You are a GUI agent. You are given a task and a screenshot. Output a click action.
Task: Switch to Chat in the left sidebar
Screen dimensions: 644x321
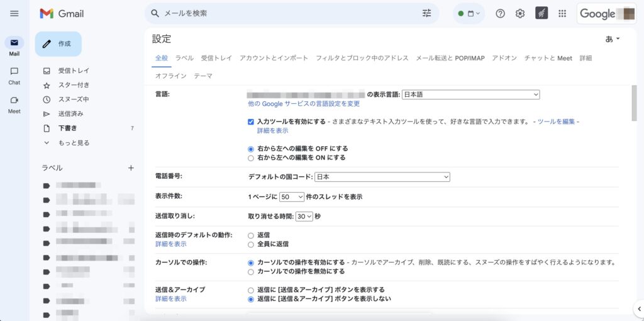coord(14,75)
